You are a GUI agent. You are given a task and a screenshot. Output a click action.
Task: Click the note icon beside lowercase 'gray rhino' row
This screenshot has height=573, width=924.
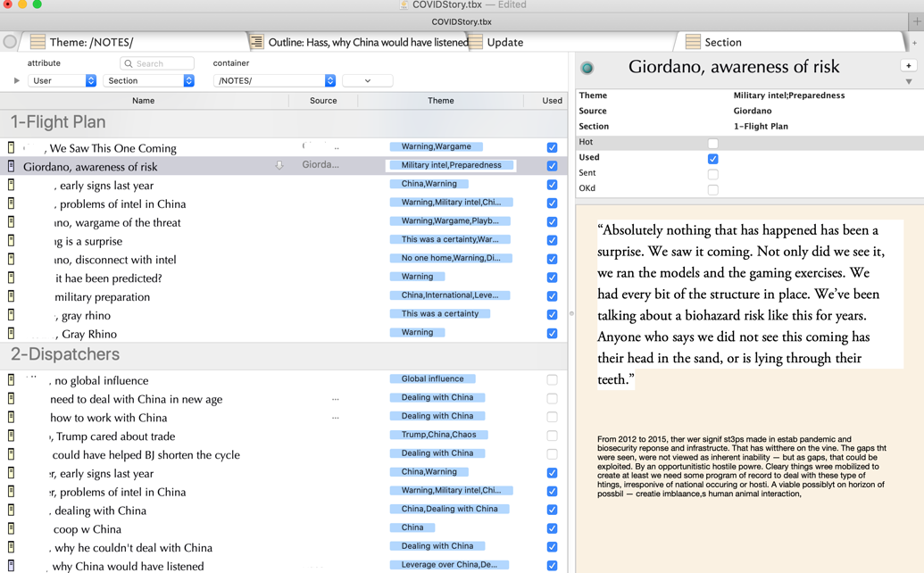11,315
